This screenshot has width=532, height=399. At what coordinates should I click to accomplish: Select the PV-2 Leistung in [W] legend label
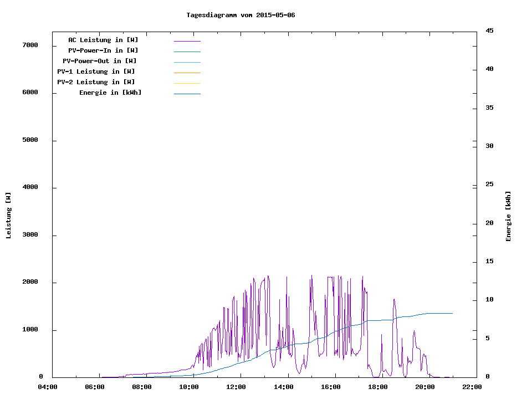(x=96, y=82)
